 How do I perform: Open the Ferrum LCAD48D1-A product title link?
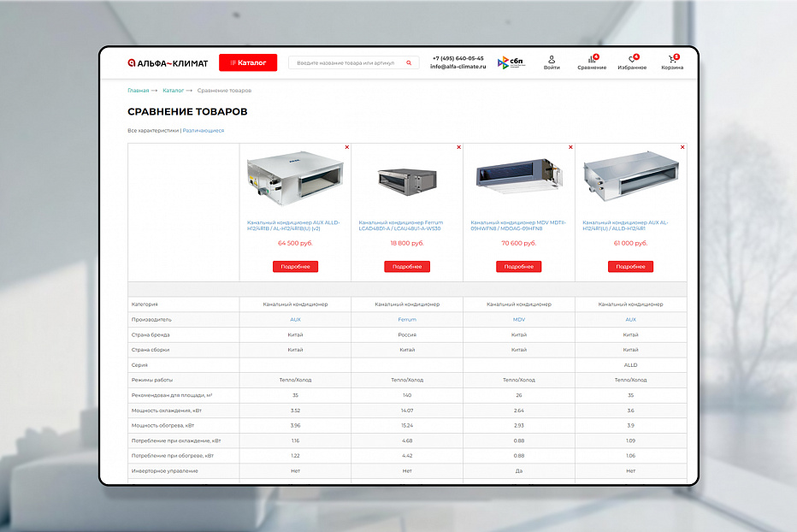[x=401, y=225]
